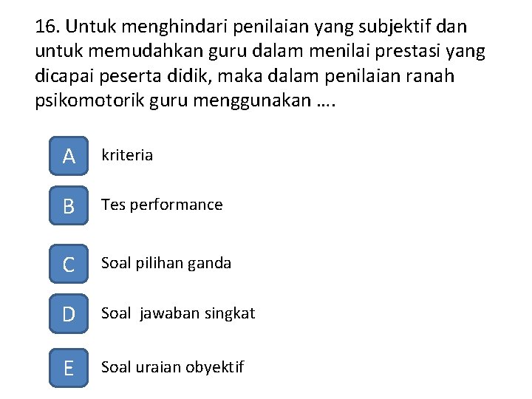Click the D answer button
This screenshot has height=399, width=532.
[x=69, y=313]
